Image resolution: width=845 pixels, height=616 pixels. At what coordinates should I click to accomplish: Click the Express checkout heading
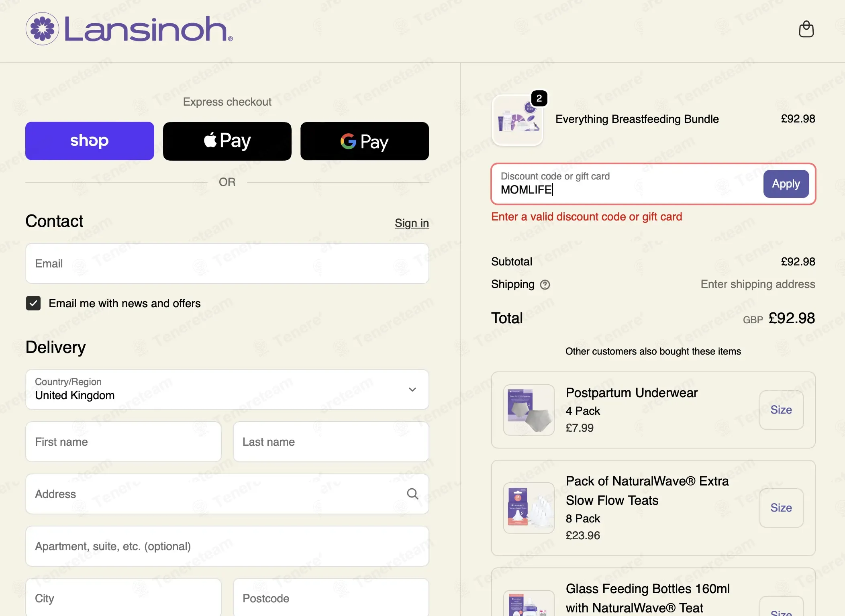pyautogui.click(x=227, y=102)
